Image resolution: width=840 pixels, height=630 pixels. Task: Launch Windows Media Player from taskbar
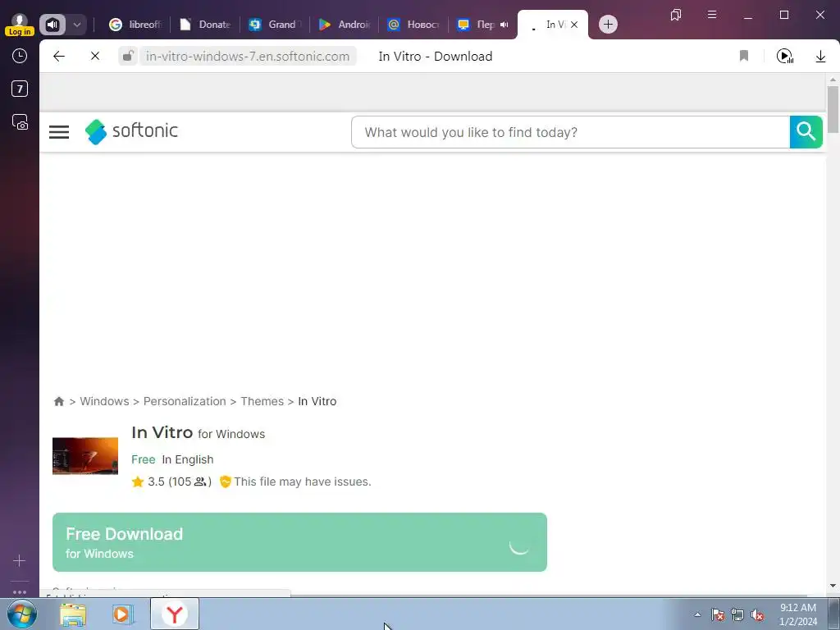pos(123,614)
